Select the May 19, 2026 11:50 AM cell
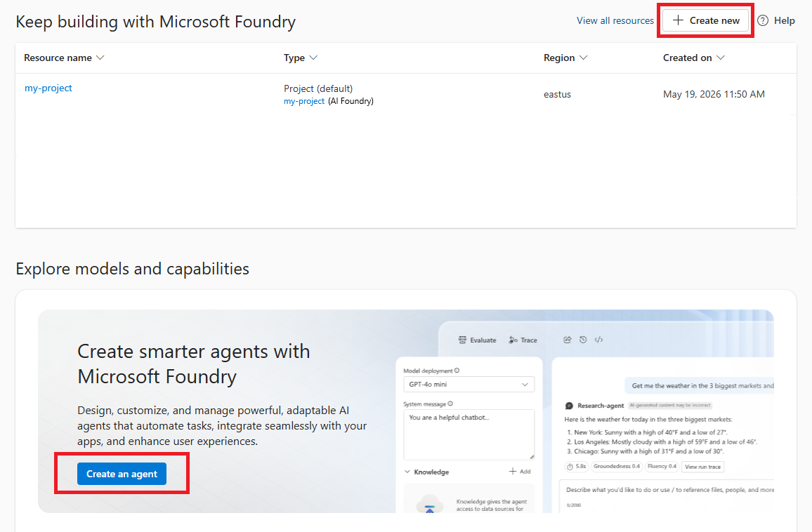The height and width of the screenshot is (532, 812). pyautogui.click(x=714, y=94)
